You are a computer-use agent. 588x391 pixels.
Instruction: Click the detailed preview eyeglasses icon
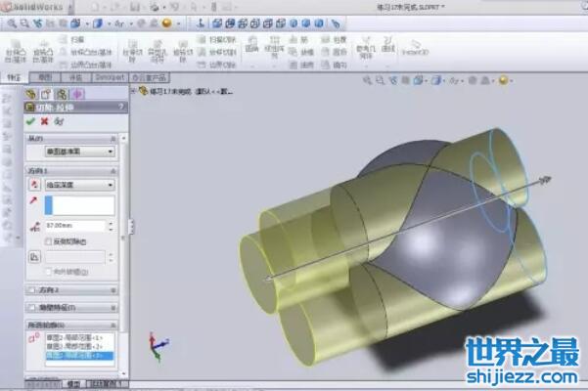pos(58,121)
